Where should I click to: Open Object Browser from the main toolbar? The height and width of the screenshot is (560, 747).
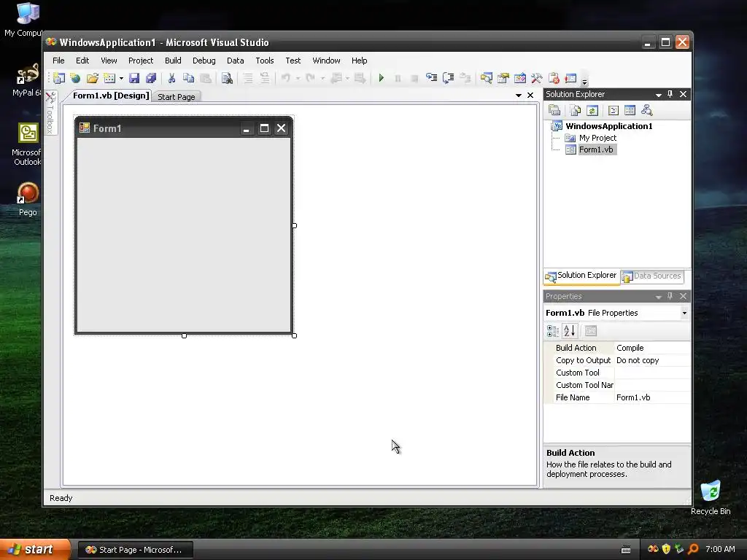519,78
